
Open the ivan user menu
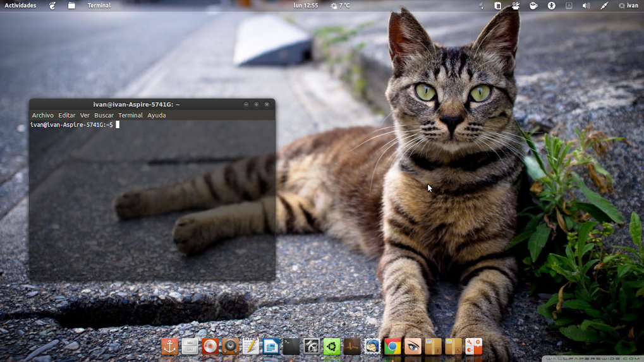pos(628,6)
